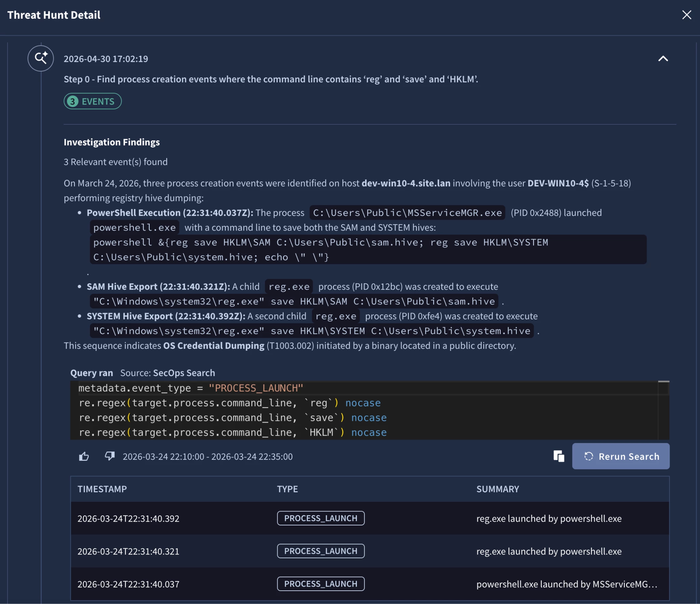The image size is (700, 604).
Task: Click PROCESS_LAUNCH tag in the 22:31:40.392 row
Action: click(321, 518)
